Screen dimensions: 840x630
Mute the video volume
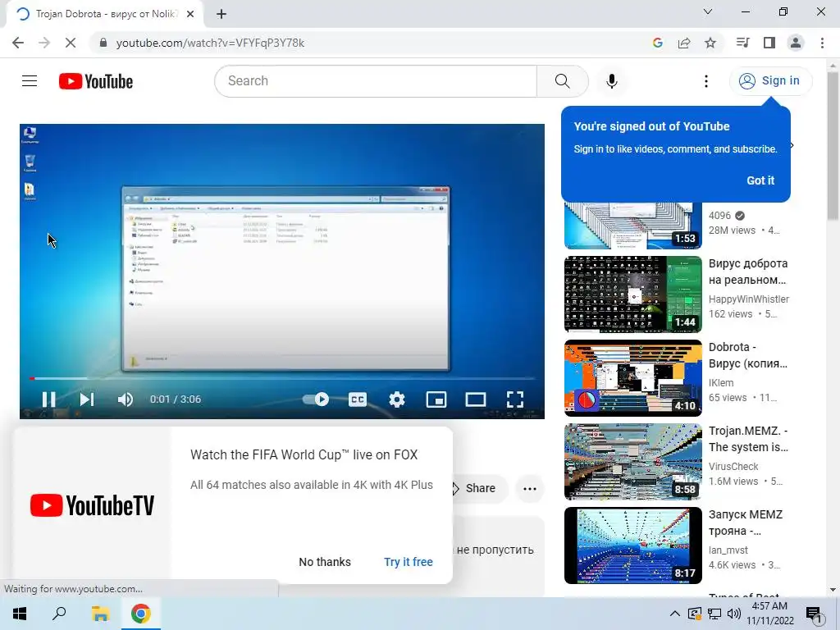pyautogui.click(x=125, y=399)
